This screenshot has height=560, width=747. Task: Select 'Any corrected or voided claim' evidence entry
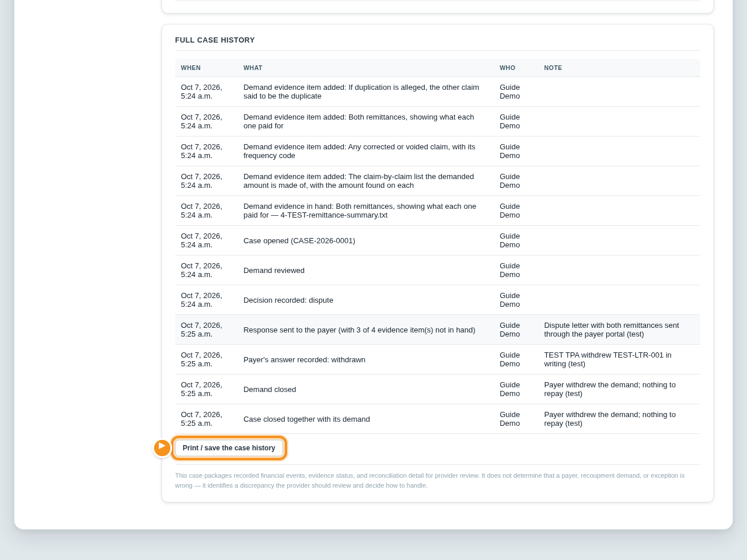click(438, 151)
